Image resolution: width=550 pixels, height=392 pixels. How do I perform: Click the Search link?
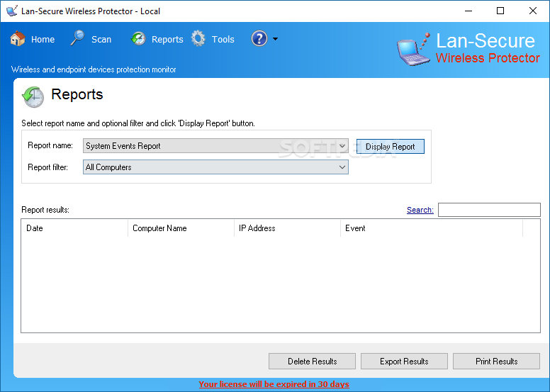coord(420,210)
